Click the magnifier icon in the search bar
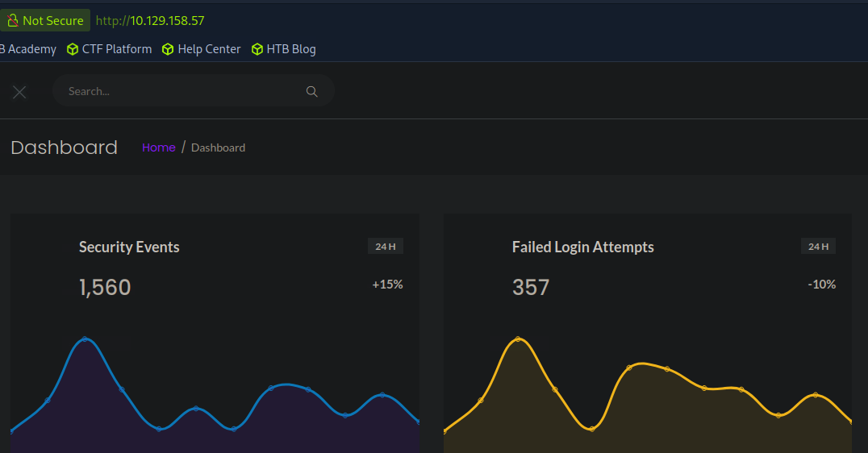Screen dimensions: 868x453 tap(311, 91)
